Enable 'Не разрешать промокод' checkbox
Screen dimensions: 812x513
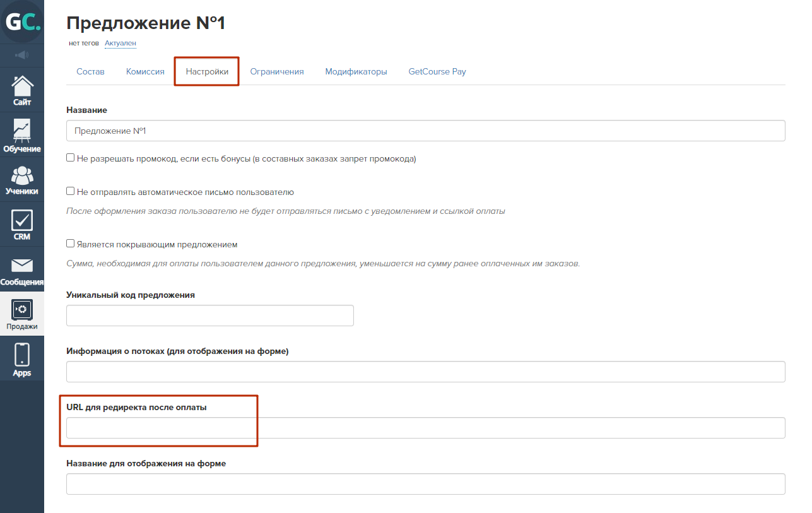pyautogui.click(x=71, y=158)
